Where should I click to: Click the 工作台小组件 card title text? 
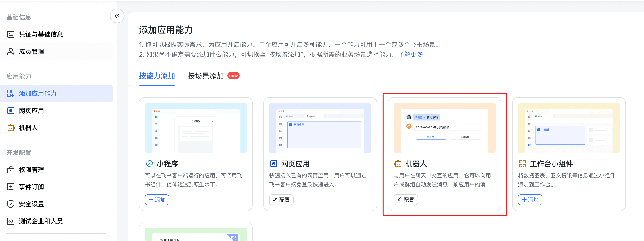tap(551, 164)
